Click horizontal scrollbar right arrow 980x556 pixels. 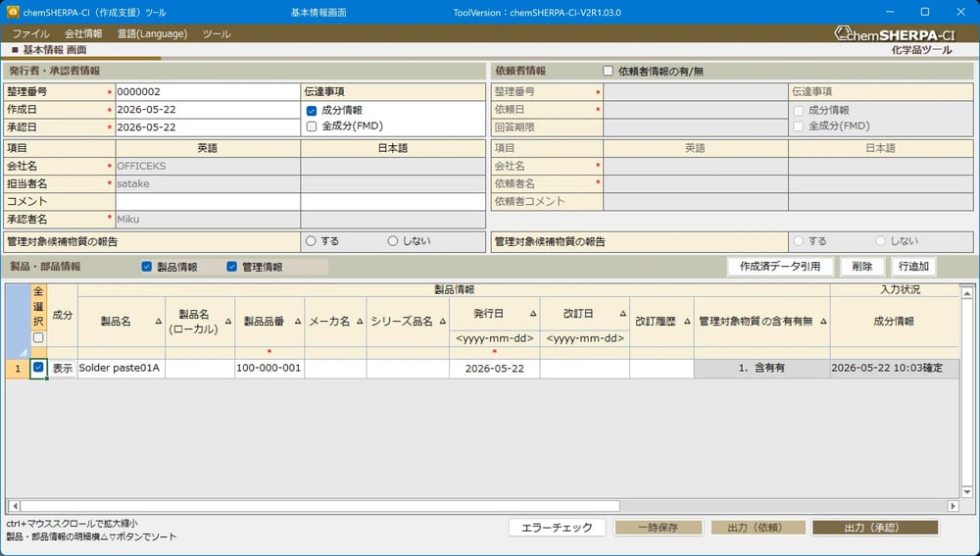pyautogui.click(x=953, y=506)
